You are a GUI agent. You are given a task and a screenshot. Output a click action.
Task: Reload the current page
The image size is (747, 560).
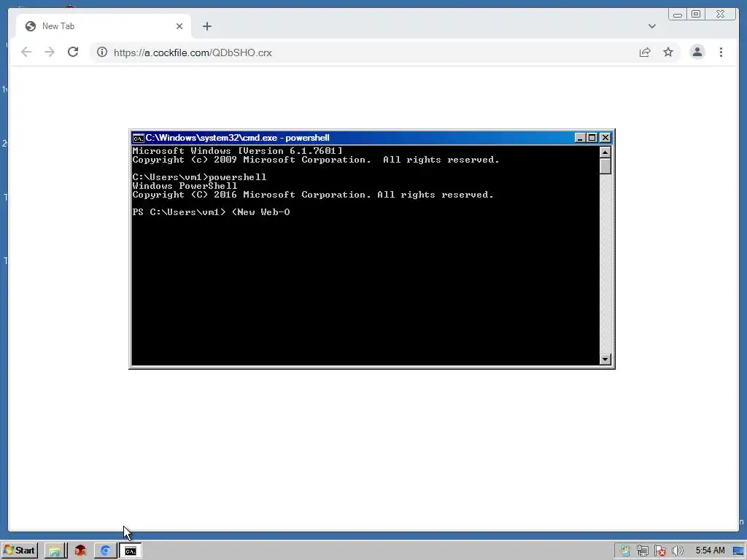point(73,52)
